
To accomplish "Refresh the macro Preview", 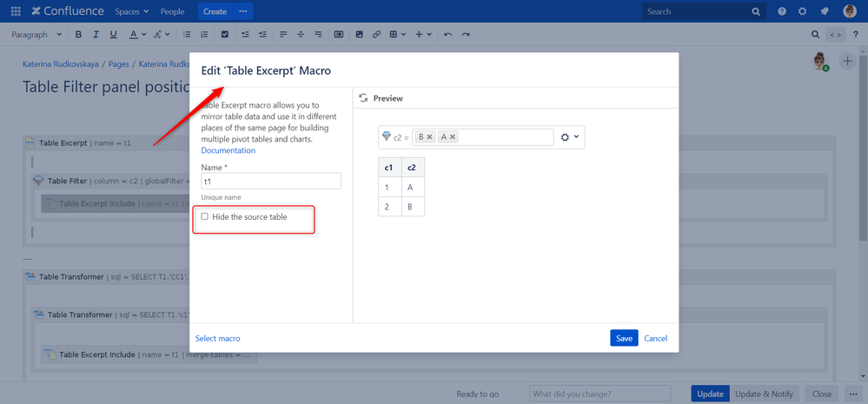I will click(x=364, y=98).
